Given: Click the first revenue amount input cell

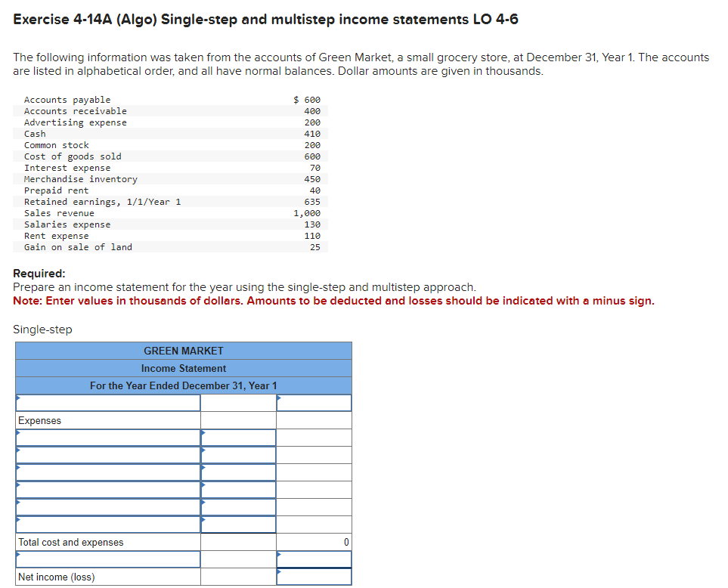Looking at the screenshot, I should (x=313, y=402).
